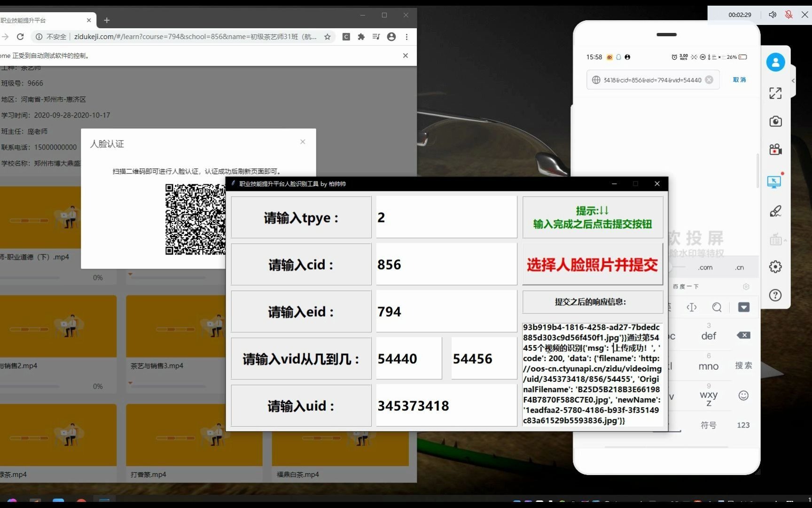The height and width of the screenshot is (508, 812).
Task: Tap the mno key on phone keyboard
Action: 709,366
